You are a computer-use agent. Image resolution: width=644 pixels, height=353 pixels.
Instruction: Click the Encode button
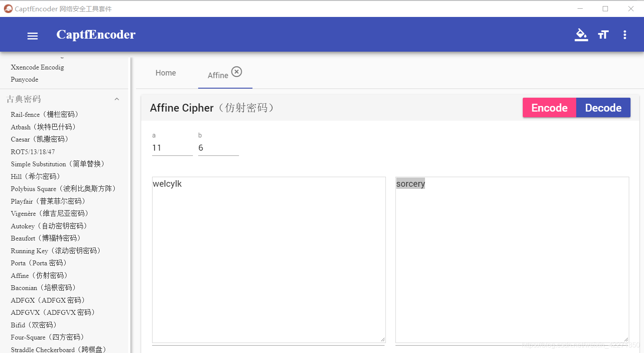549,108
